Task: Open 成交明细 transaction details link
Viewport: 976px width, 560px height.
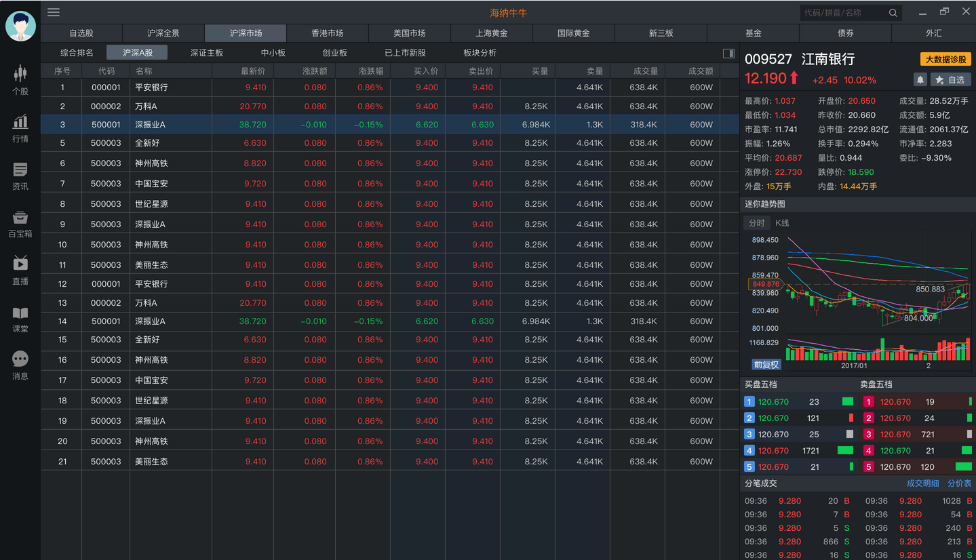Action: click(x=922, y=483)
